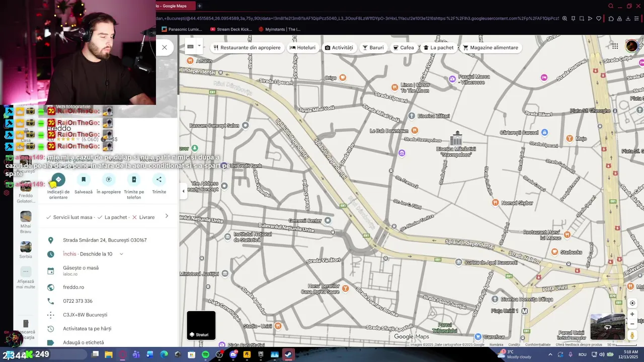The height and width of the screenshot is (362, 644).
Task: Open browser extensions puzzle icon
Action: 611,19
